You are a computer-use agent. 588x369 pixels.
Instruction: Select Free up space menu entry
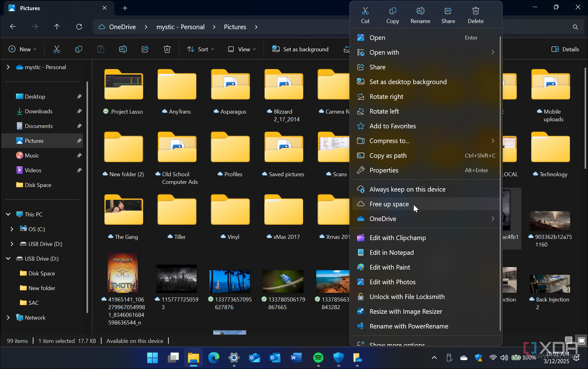point(426,204)
